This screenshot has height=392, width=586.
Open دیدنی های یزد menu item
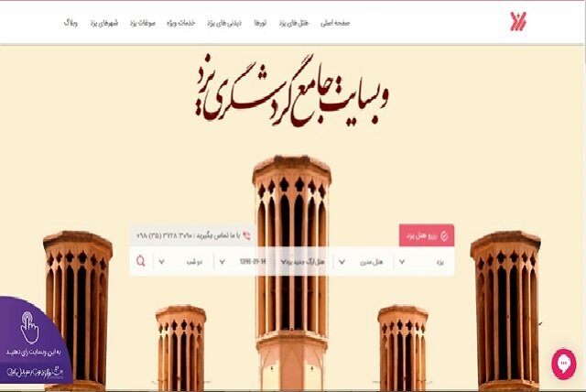coord(221,21)
